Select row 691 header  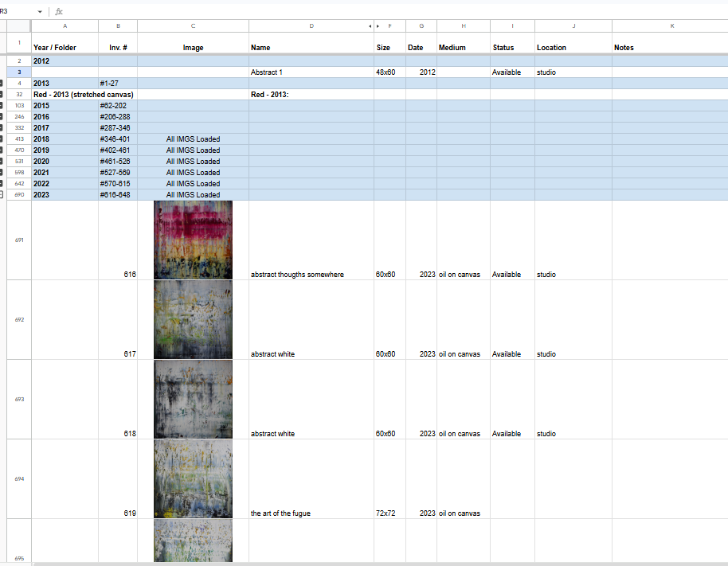point(19,240)
